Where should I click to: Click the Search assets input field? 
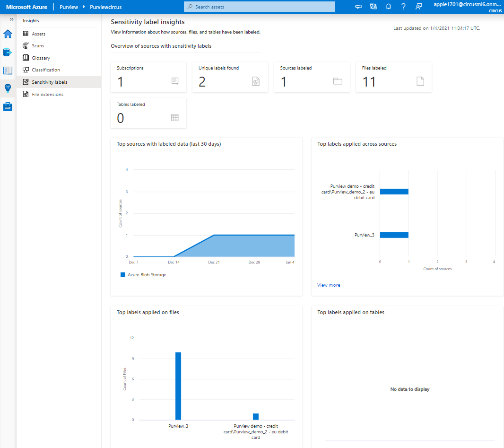click(259, 7)
